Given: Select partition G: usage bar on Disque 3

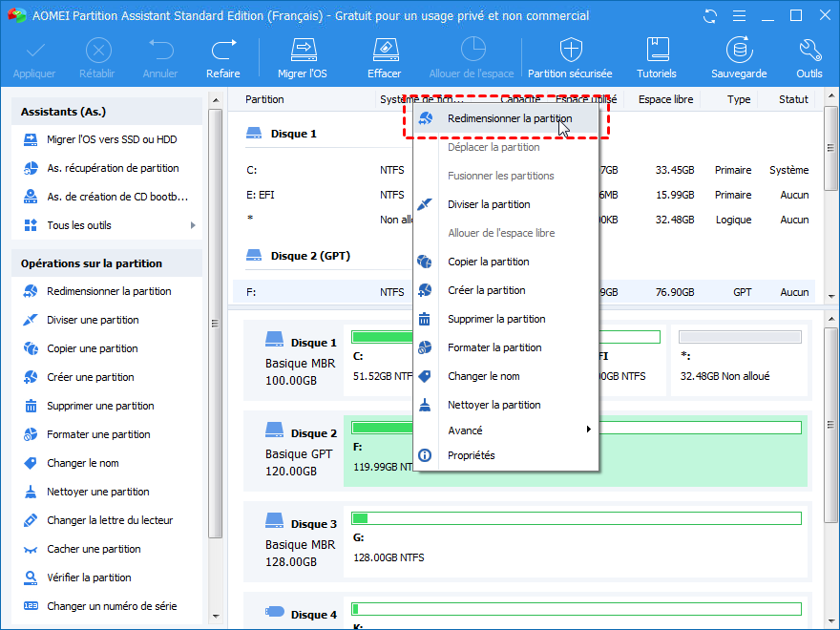Looking at the screenshot, I should [576, 517].
